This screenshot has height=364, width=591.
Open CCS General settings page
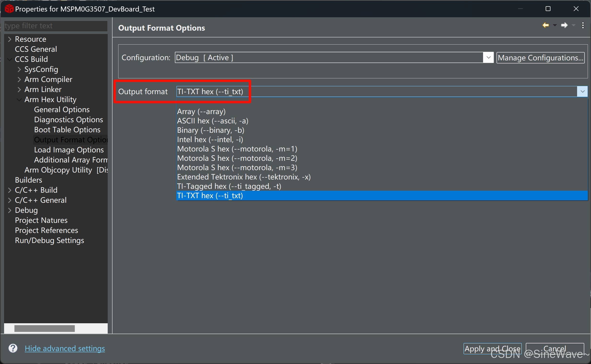(36, 49)
